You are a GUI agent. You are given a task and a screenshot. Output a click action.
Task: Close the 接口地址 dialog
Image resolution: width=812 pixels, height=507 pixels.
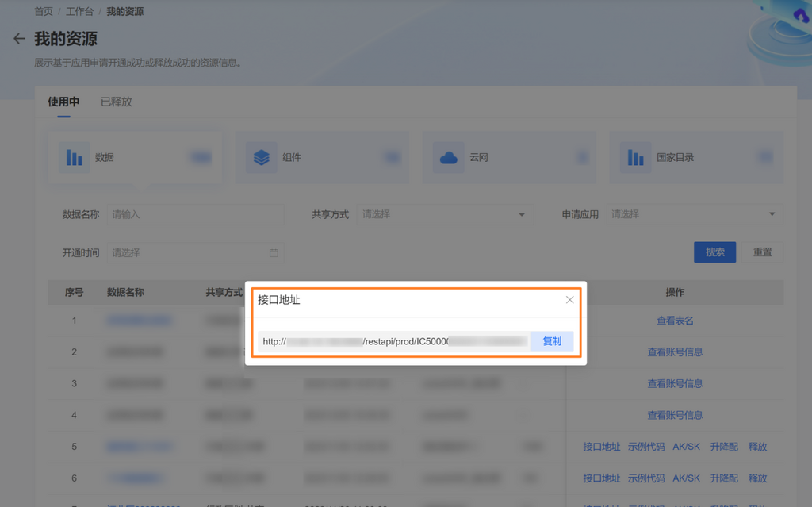(x=569, y=300)
